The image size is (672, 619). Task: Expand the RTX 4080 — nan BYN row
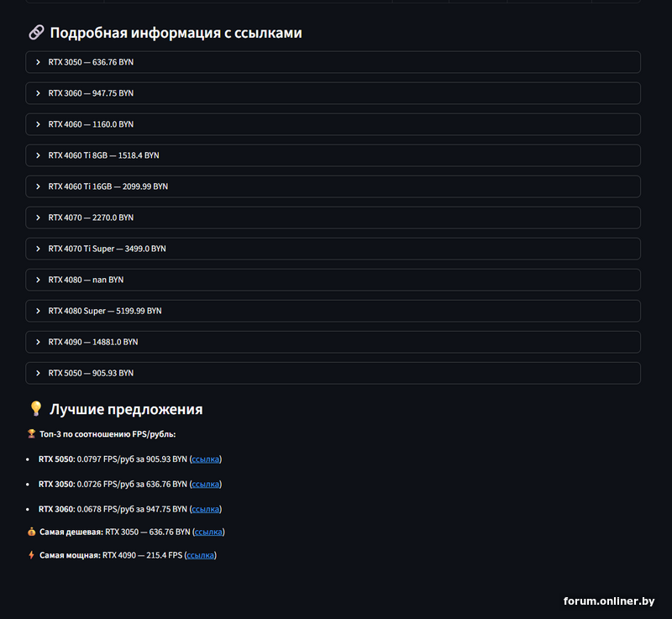(x=333, y=280)
